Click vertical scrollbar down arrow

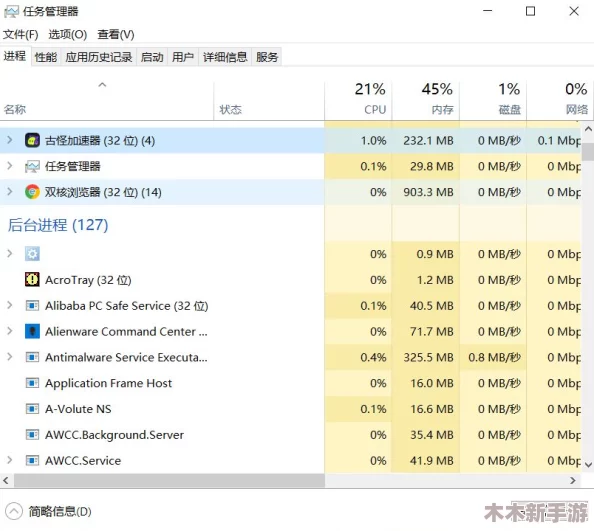coord(588,464)
